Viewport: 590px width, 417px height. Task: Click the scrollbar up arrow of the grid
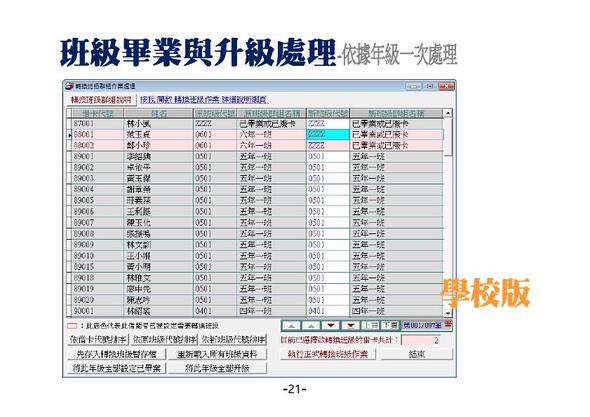(448, 113)
